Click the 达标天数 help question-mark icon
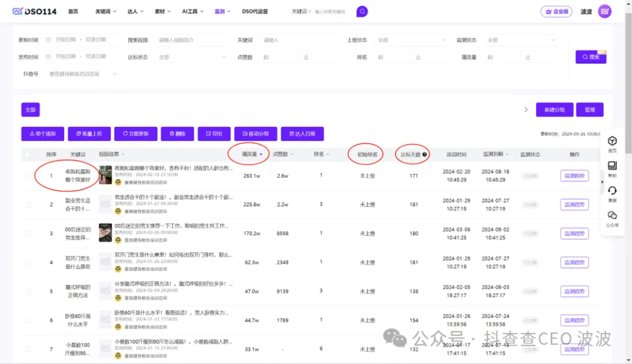Image resolution: width=632 pixels, height=364 pixels. click(x=425, y=154)
